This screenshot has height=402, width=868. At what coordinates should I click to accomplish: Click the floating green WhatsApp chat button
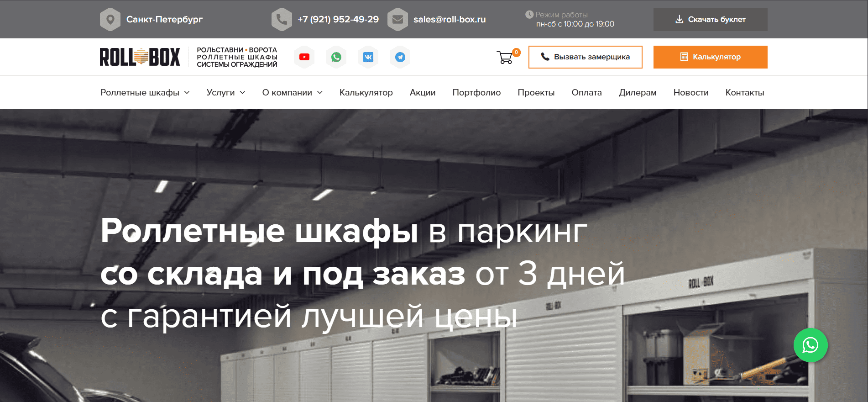pyautogui.click(x=810, y=345)
